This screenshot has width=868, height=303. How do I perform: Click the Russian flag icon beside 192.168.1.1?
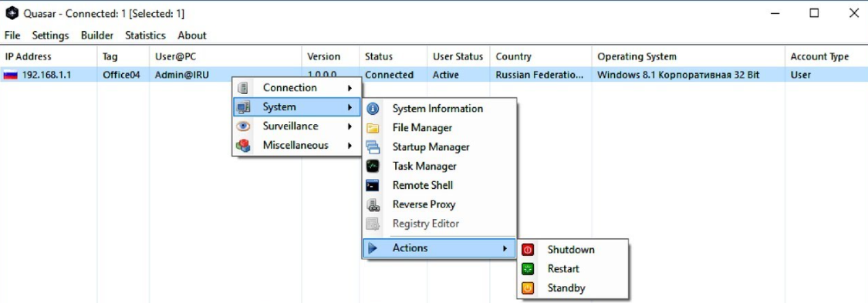click(10, 75)
